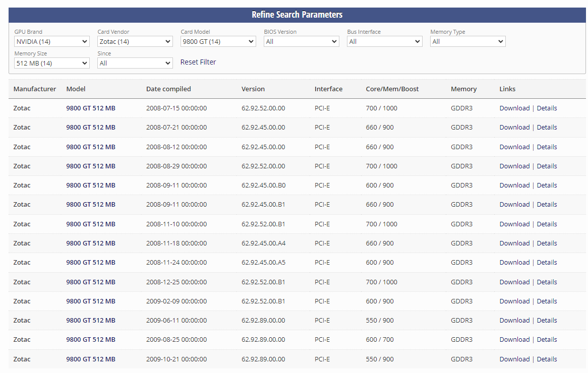588x373 pixels.
Task: Download BIOS version 62.92.45.00.B1
Action: point(514,205)
